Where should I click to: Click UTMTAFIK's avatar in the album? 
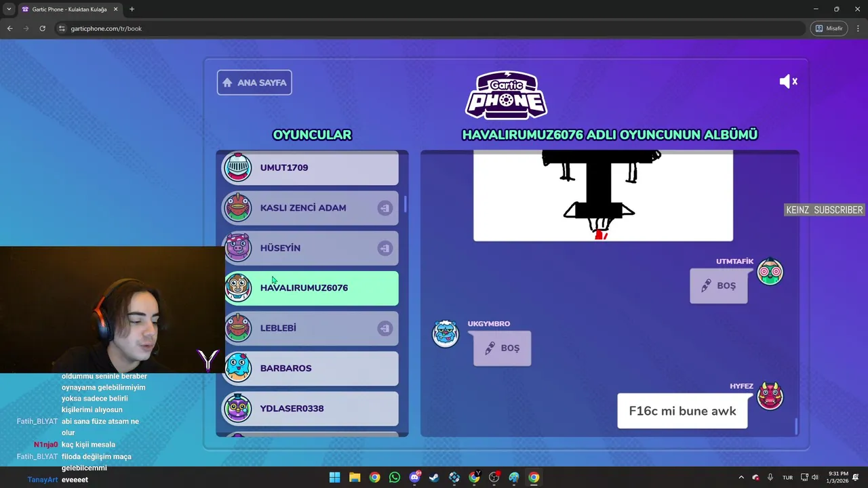pos(770,272)
